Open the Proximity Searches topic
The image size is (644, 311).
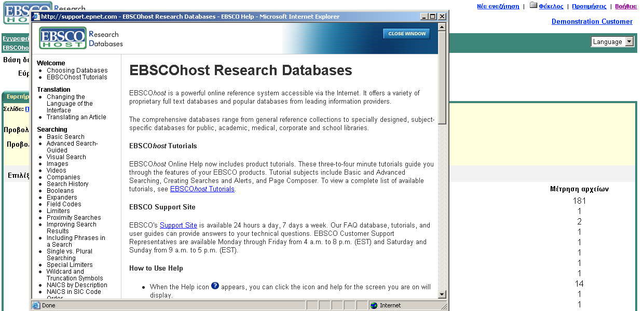coord(74,218)
